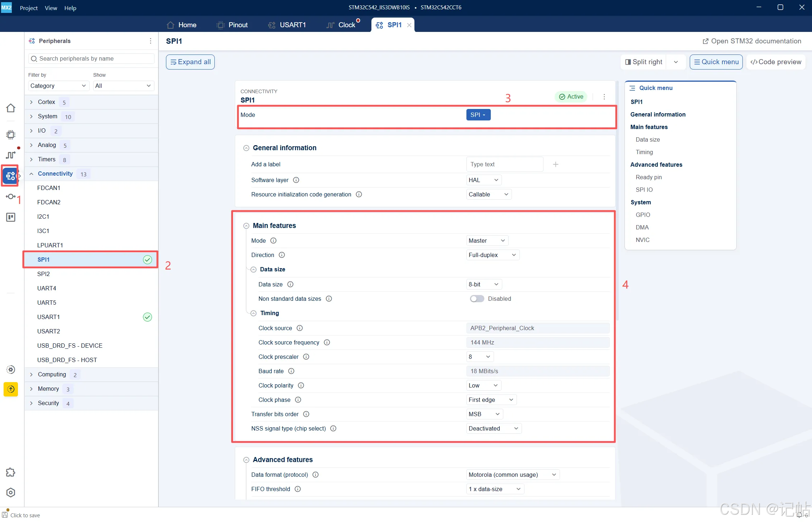Show info for Clock prescaler
Screen dimensions: 812x523
click(306, 357)
